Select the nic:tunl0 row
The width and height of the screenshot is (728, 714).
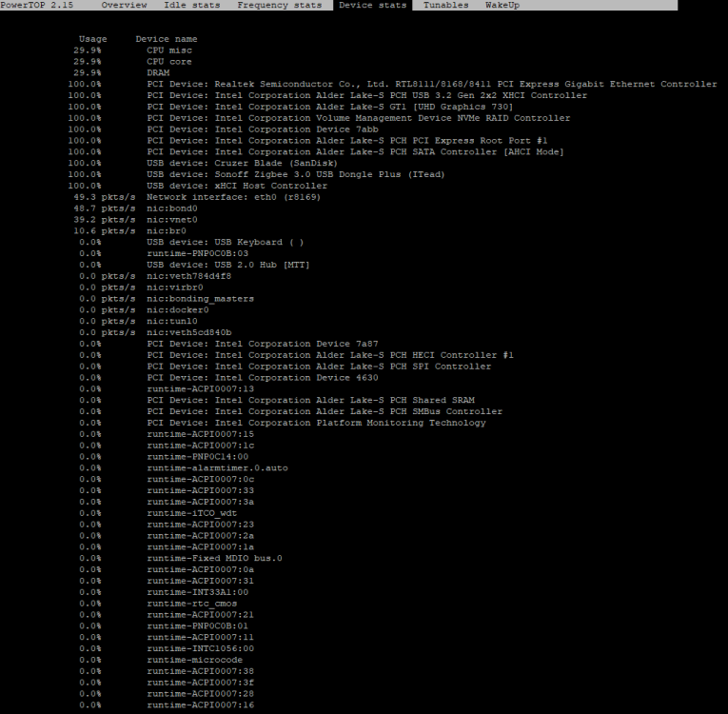click(x=138, y=322)
